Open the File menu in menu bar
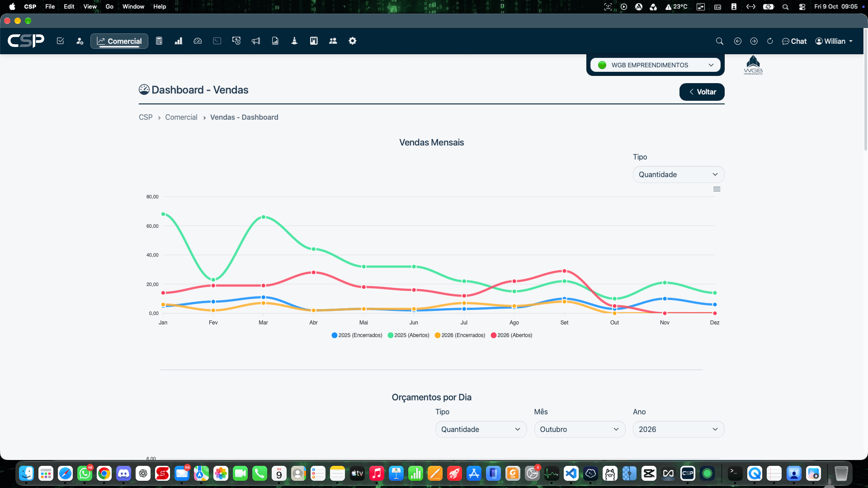The image size is (868, 488). click(x=50, y=7)
